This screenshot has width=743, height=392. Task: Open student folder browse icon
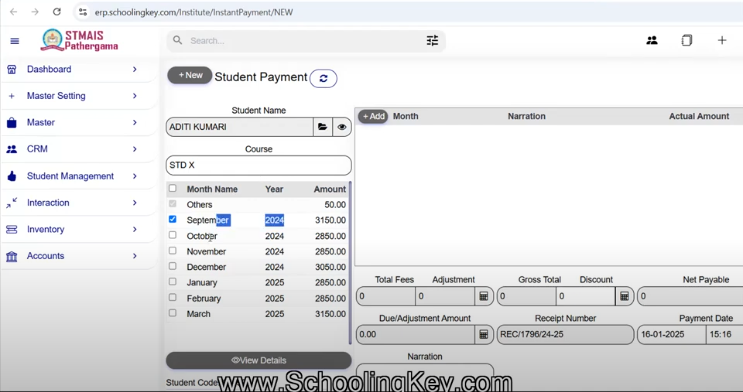pos(322,127)
